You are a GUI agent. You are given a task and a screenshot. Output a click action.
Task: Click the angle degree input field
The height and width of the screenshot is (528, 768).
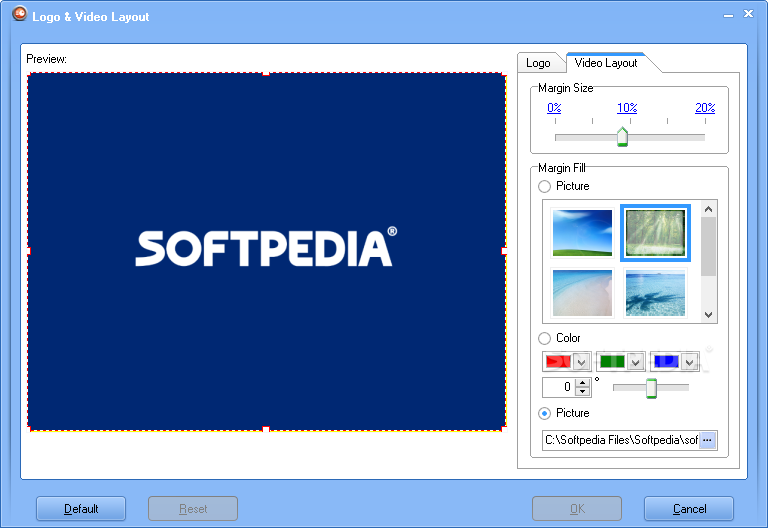559,387
